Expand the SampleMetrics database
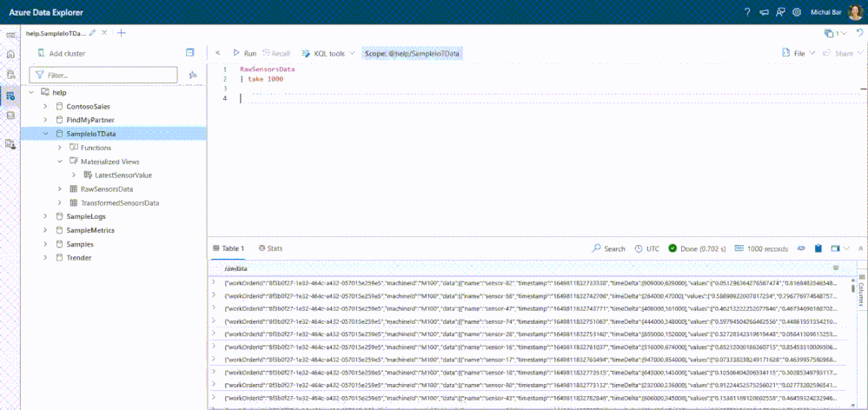The image size is (868, 410). click(x=45, y=230)
